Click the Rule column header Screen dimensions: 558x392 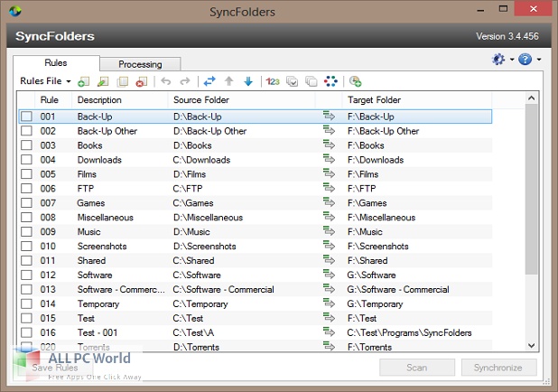click(x=53, y=100)
